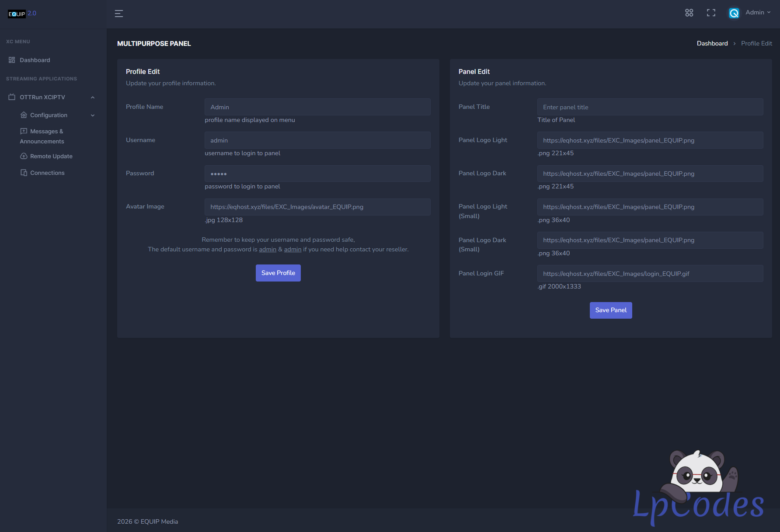Image resolution: width=780 pixels, height=532 pixels.
Task: Click the Panel Login GIF URL field
Action: (650, 274)
